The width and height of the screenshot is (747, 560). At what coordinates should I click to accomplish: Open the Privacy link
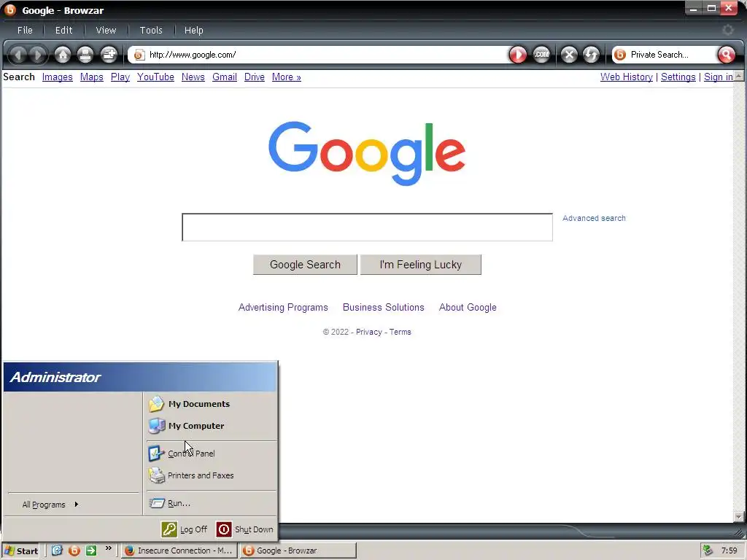point(368,332)
